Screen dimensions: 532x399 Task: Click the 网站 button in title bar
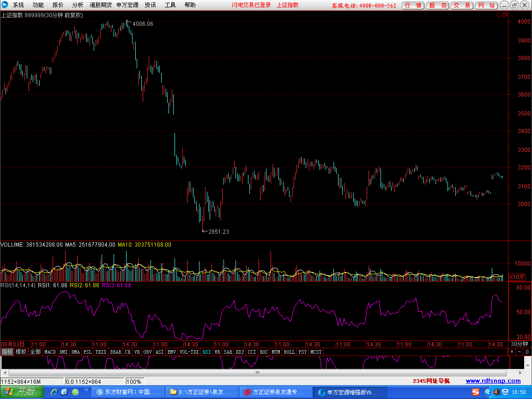click(x=487, y=6)
